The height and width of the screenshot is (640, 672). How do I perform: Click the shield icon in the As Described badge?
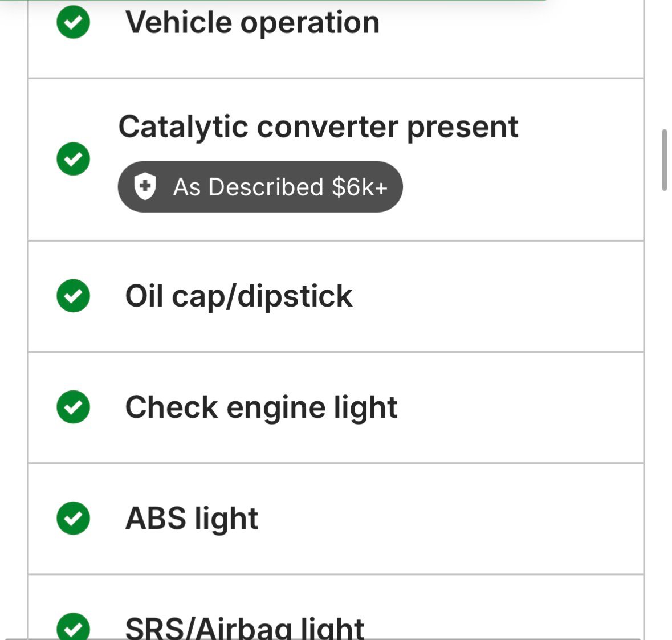[145, 187]
